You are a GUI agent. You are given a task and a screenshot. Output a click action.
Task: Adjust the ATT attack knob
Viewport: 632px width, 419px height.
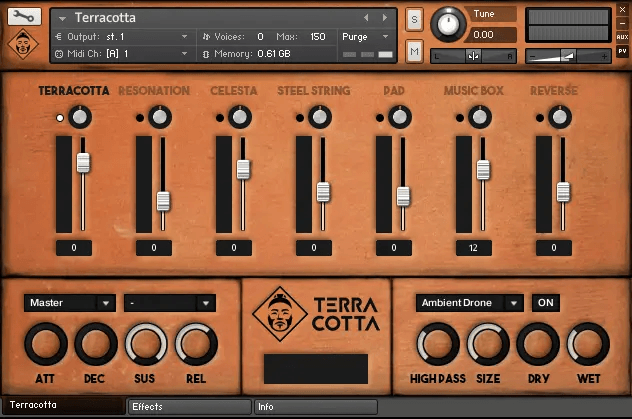[x=46, y=344]
